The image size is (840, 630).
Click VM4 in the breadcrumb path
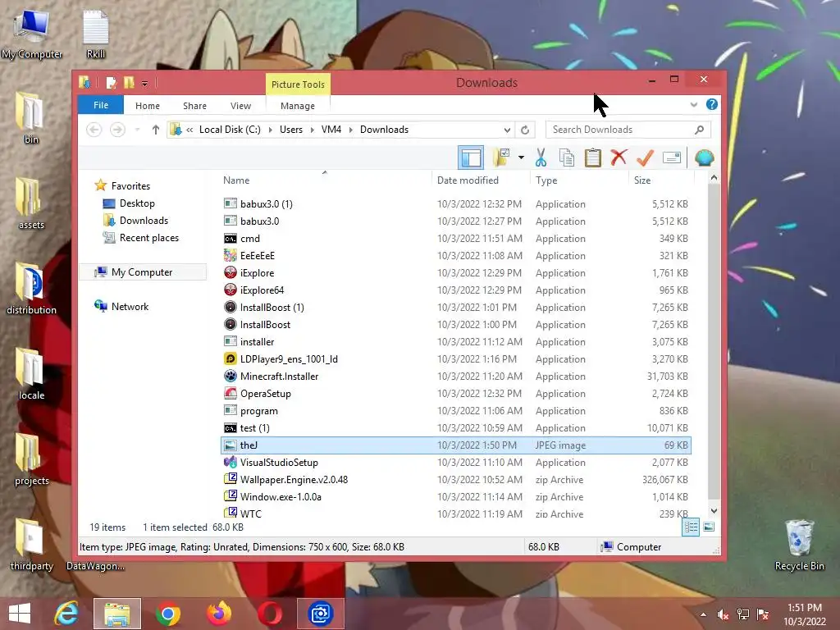click(x=331, y=130)
